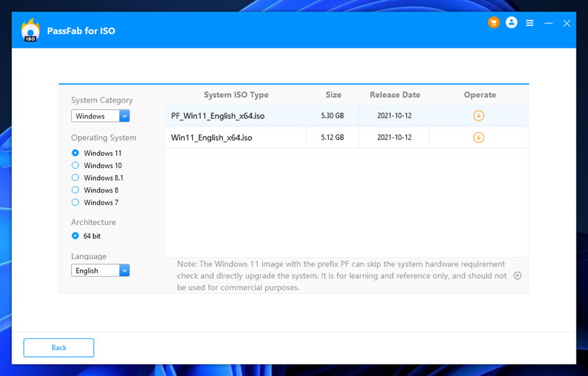Click the Operate column header

(x=479, y=95)
